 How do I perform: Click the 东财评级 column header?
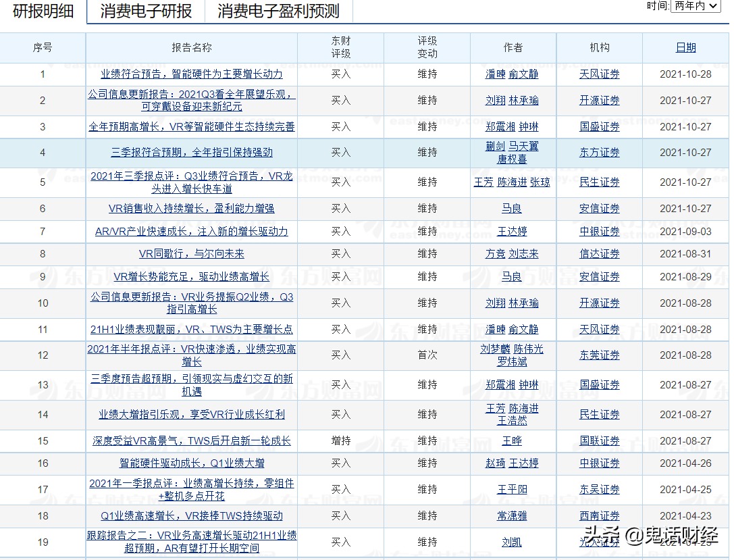tap(341, 47)
